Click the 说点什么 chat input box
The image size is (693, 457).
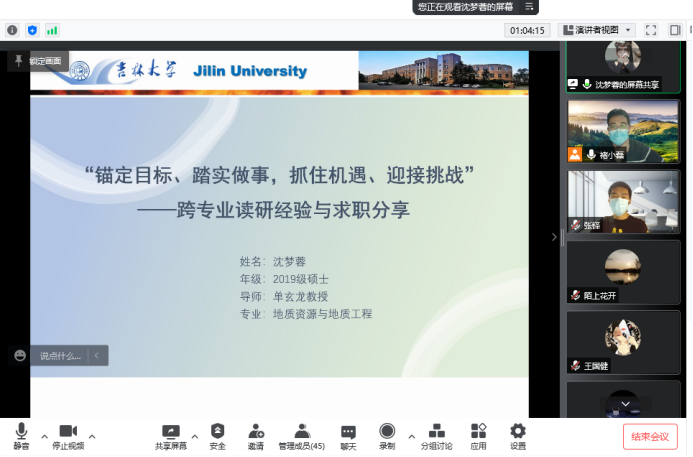tap(60, 355)
